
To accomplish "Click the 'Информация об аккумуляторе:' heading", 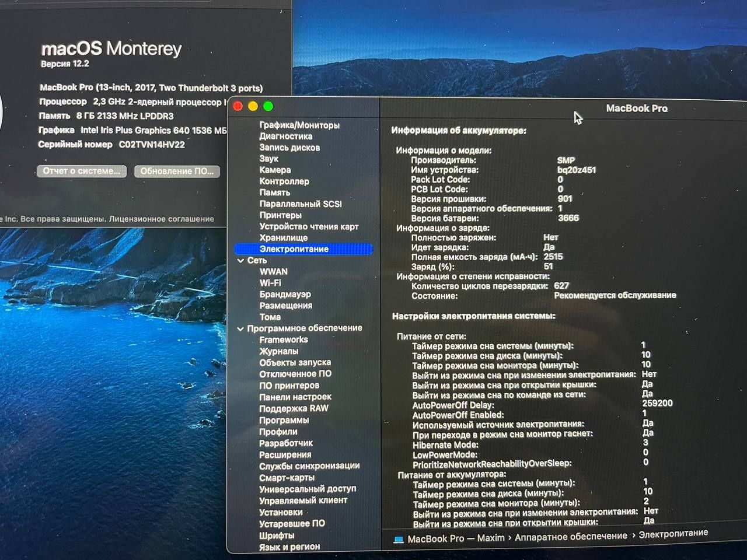I will (459, 131).
